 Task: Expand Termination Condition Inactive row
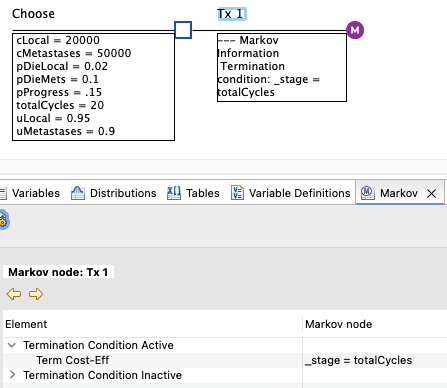click(12, 375)
